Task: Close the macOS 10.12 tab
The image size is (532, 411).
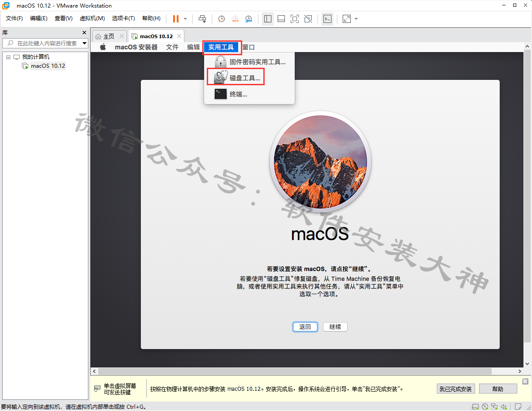Action: 179,36
